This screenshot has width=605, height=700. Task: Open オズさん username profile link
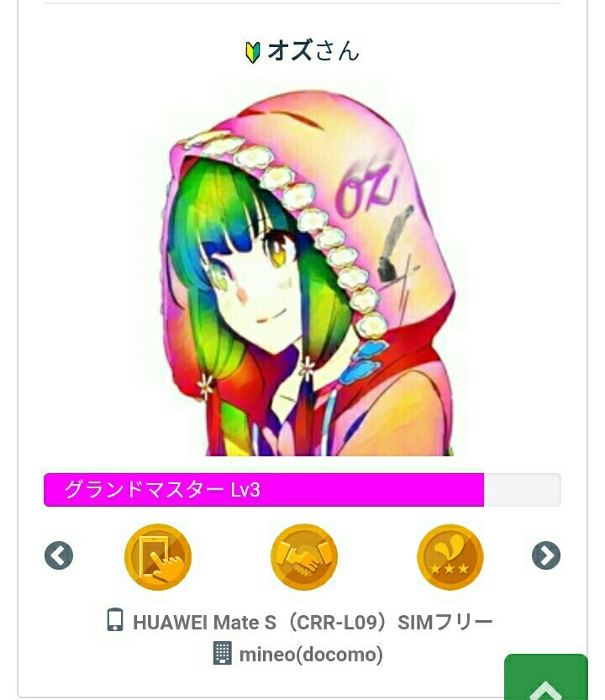tap(313, 50)
